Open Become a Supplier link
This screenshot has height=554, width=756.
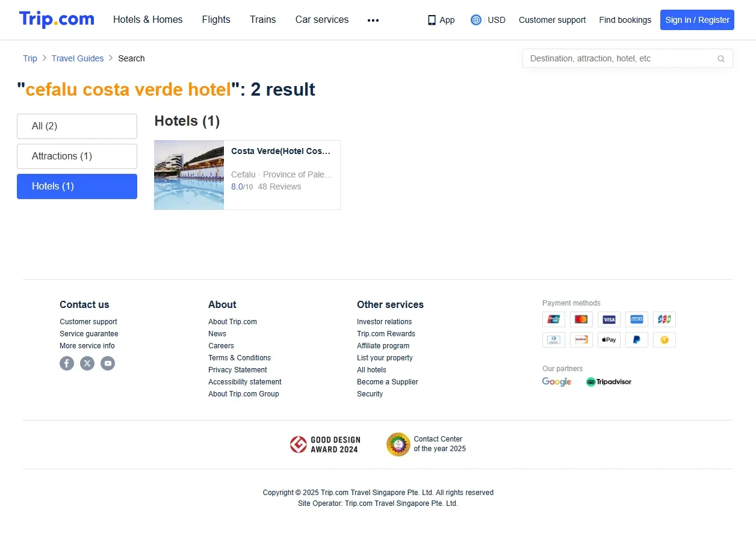(x=388, y=382)
